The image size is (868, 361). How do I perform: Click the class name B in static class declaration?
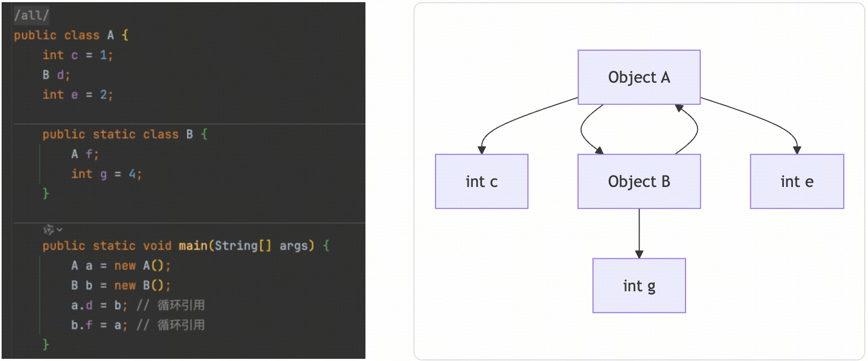(x=189, y=135)
